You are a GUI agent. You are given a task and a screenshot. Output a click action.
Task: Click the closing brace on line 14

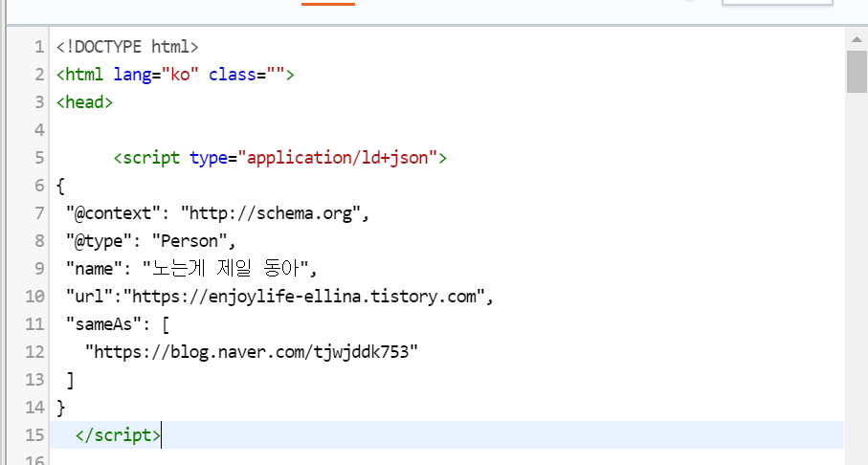point(61,408)
